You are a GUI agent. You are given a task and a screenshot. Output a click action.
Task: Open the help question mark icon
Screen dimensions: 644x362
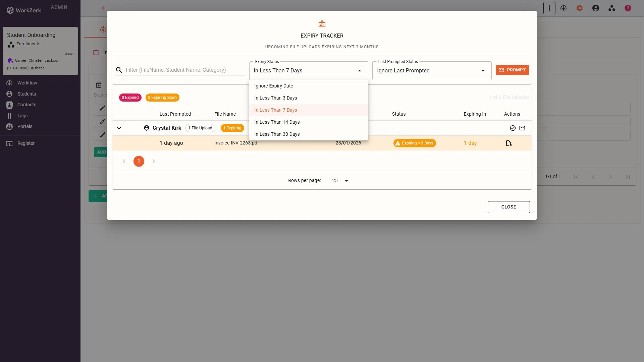point(628,8)
